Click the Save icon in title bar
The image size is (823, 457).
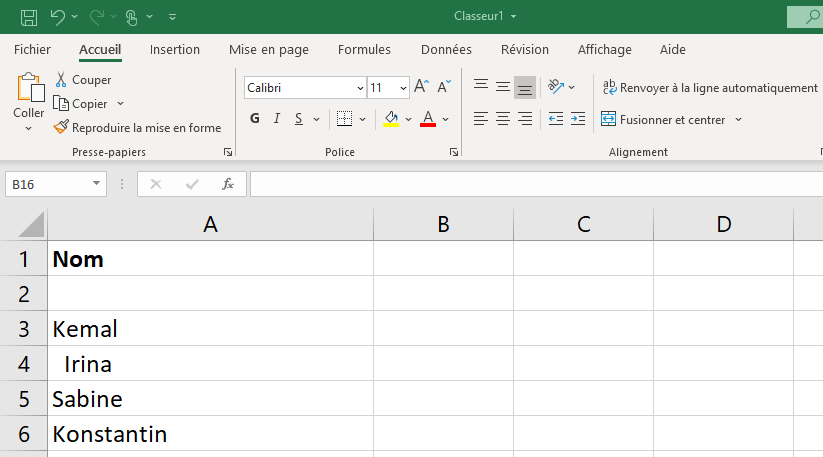pyautogui.click(x=29, y=17)
